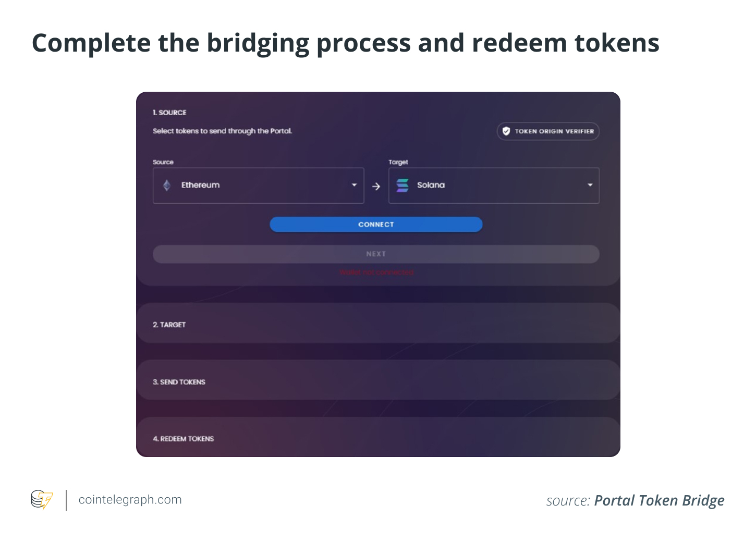Screen dimensions: 756x542
Task: Select the Target chain dropdown arrow
Action: 590,185
